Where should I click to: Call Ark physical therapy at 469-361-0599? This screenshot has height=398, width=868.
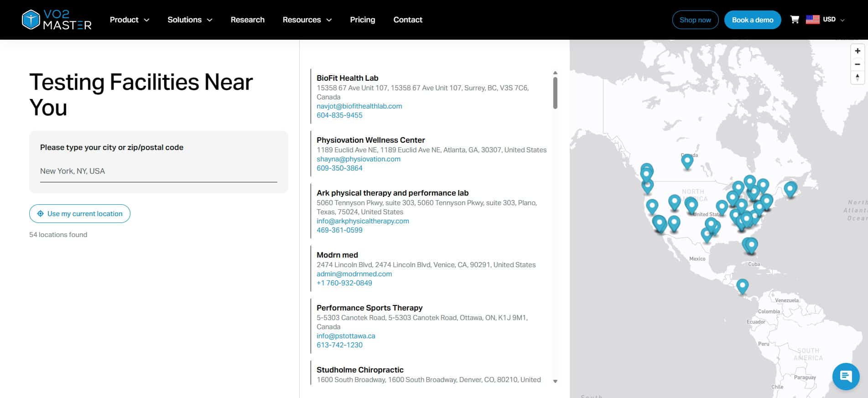tap(339, 230)
